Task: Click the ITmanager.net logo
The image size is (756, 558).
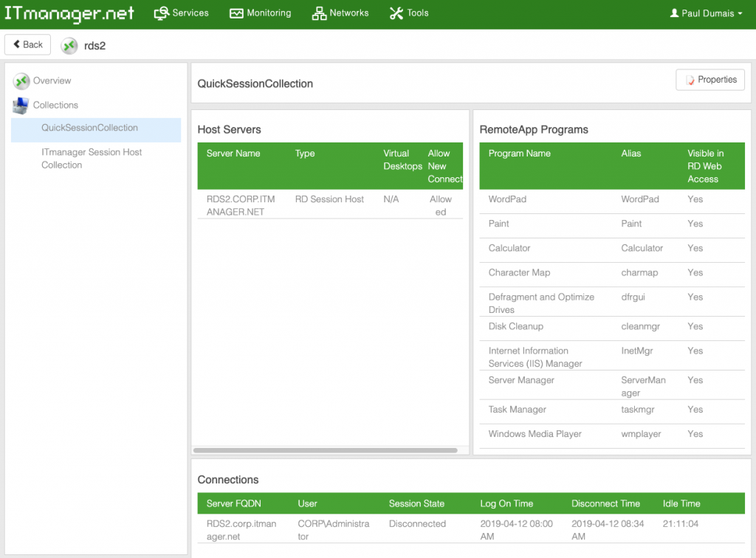Action: tap(70, 13)
